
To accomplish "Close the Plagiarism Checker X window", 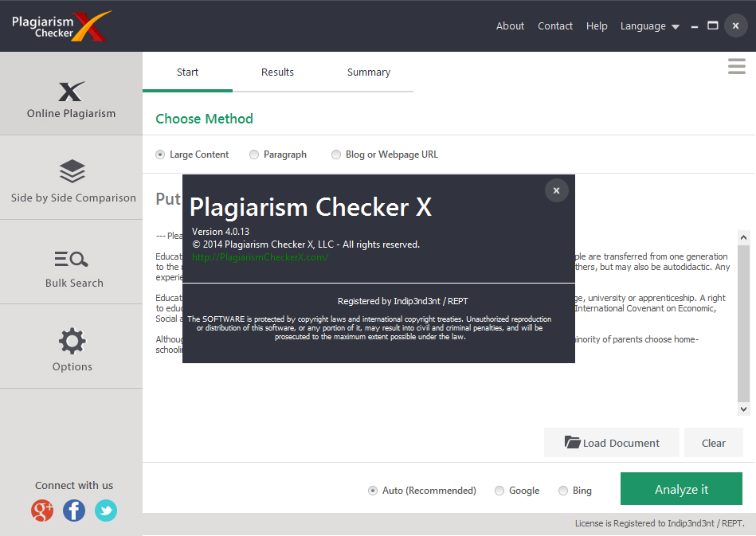I will tap(735, 26).
